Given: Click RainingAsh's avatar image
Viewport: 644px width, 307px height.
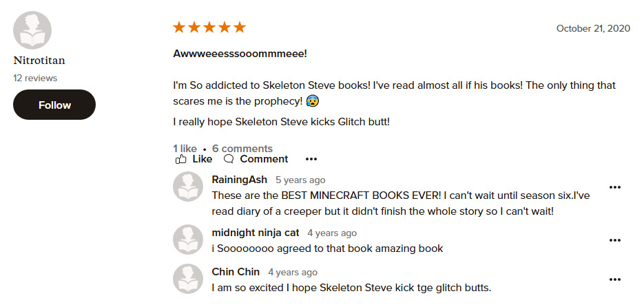Looking at the screenshot, I should (188, 187).
